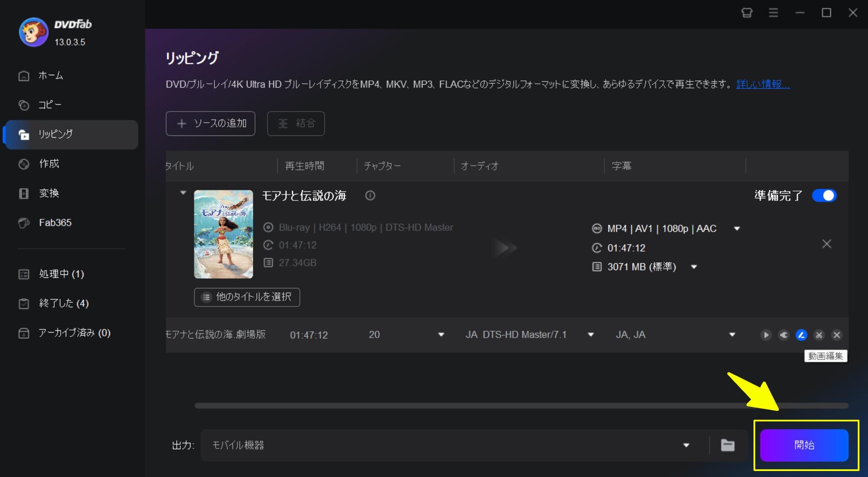The image size is (868, 477).
Task: Click the ソースの追加 add source button
Action: (211, 124)
